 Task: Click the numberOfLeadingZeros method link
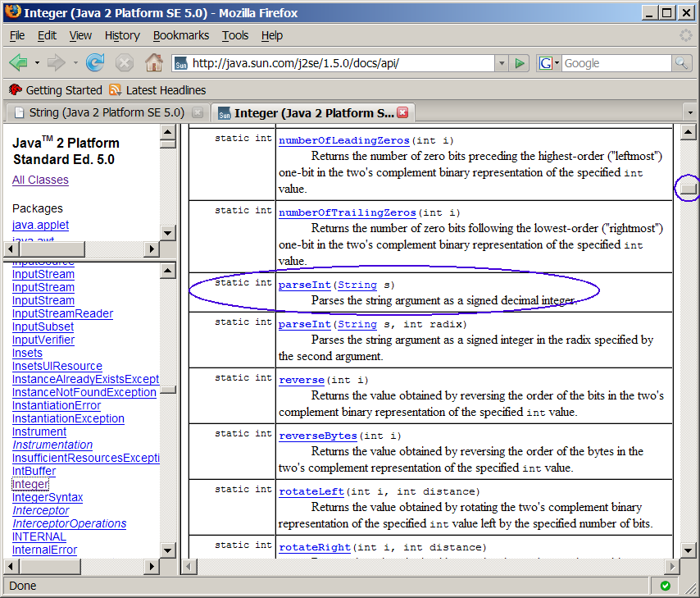click(343, 140)
